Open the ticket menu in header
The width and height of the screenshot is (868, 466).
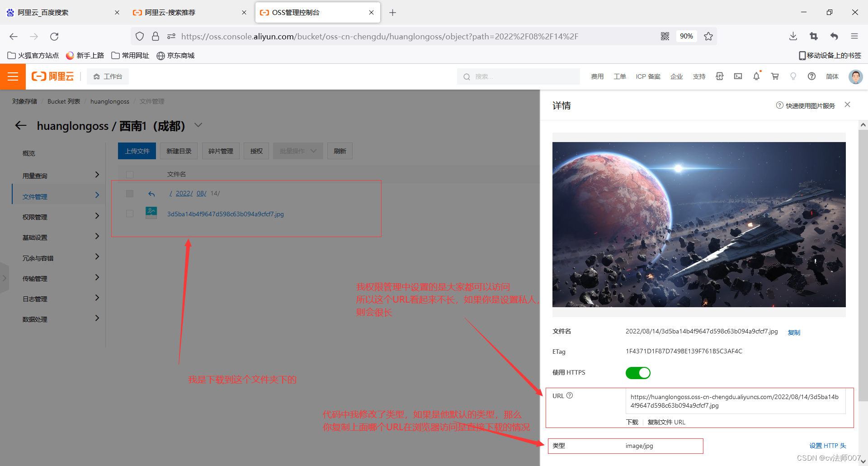click(620, 76)
